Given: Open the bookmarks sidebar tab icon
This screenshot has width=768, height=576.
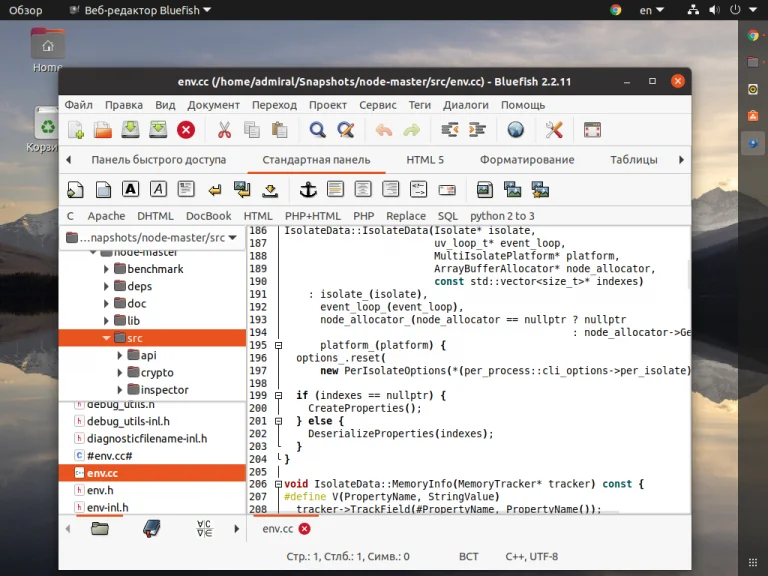Looking at the screenshot, I should coord(152,528).
